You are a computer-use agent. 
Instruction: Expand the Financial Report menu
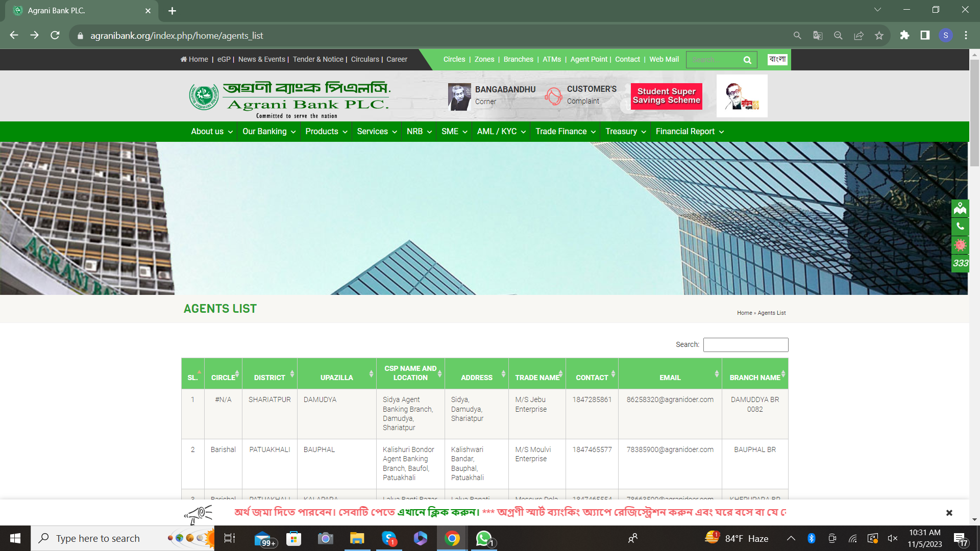point(690,132)
